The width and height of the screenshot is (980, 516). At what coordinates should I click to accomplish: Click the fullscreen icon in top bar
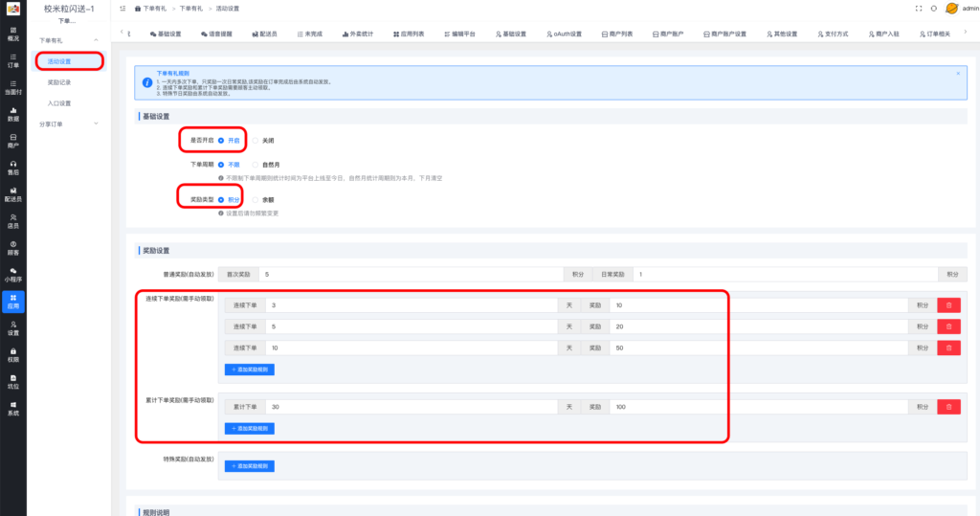click(919, 8)
